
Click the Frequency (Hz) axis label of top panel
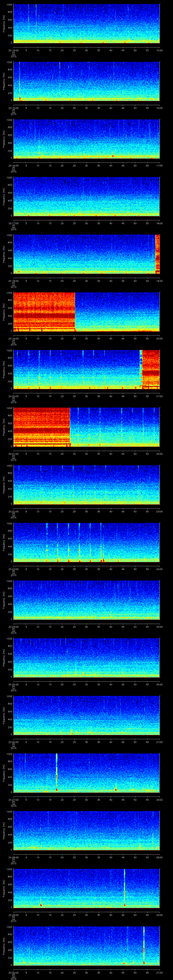click(x=4, y=24)
